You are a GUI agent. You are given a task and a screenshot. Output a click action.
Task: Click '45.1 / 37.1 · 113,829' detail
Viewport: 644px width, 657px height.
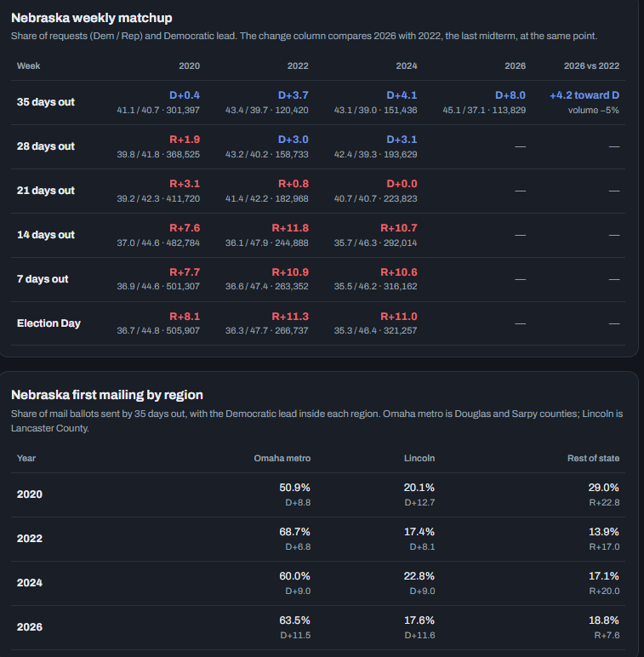484,110
